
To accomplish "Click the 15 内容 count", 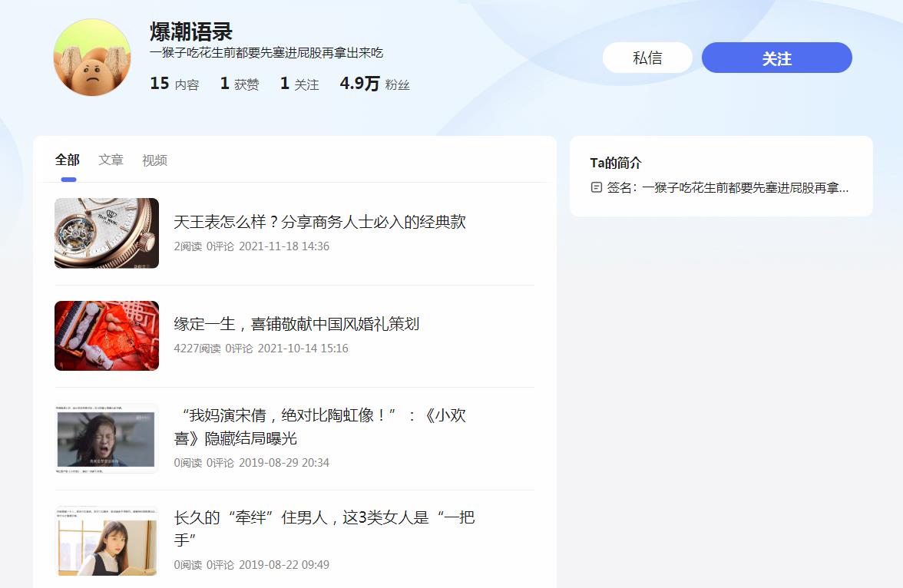I will click(x=174, y=84).
